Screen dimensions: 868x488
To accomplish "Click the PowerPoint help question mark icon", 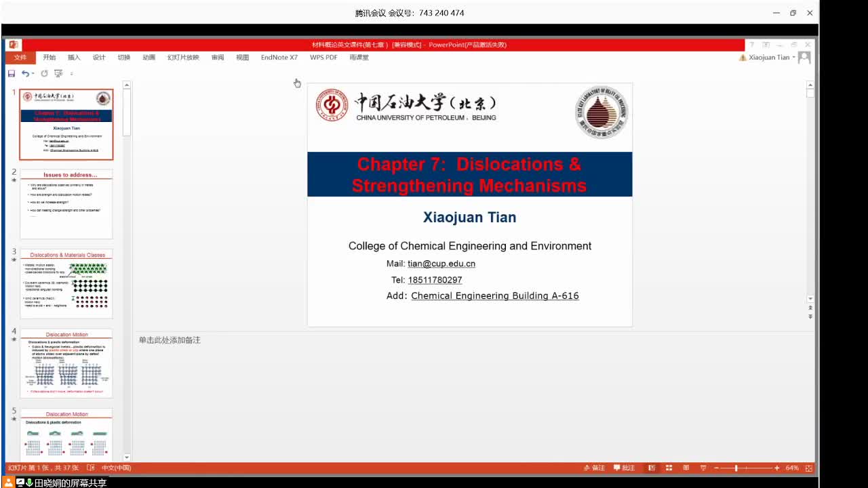I will point(751,45).
